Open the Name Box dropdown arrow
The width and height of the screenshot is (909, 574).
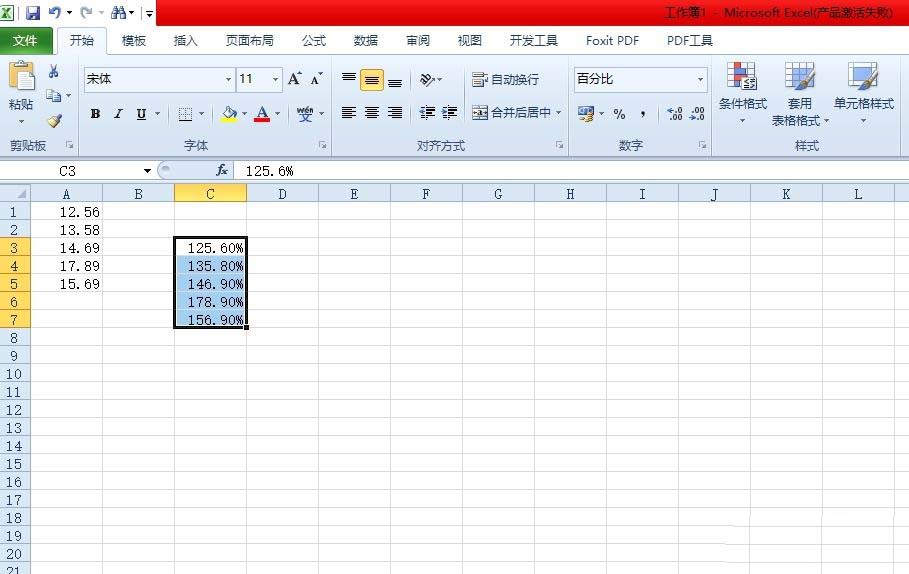pos(147,171)
